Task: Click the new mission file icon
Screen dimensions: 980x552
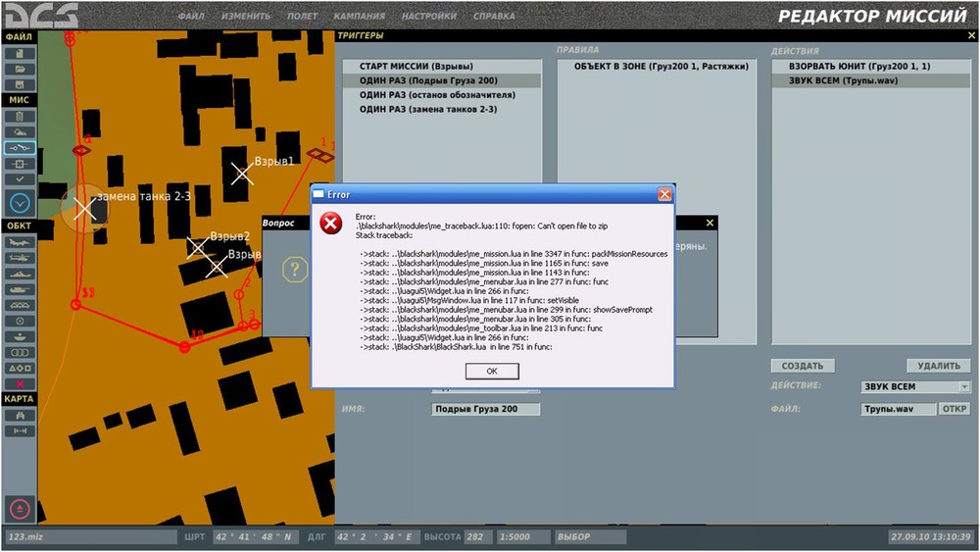Action: tap(20, 54)
